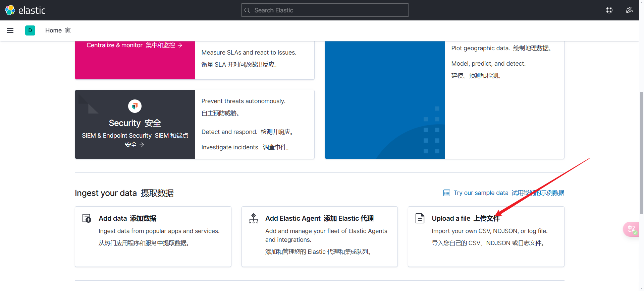The width and height of the screenshot is (644, 291).
Task: Click 'Investigate incidents.' text
Action: [x=230, y=147]
